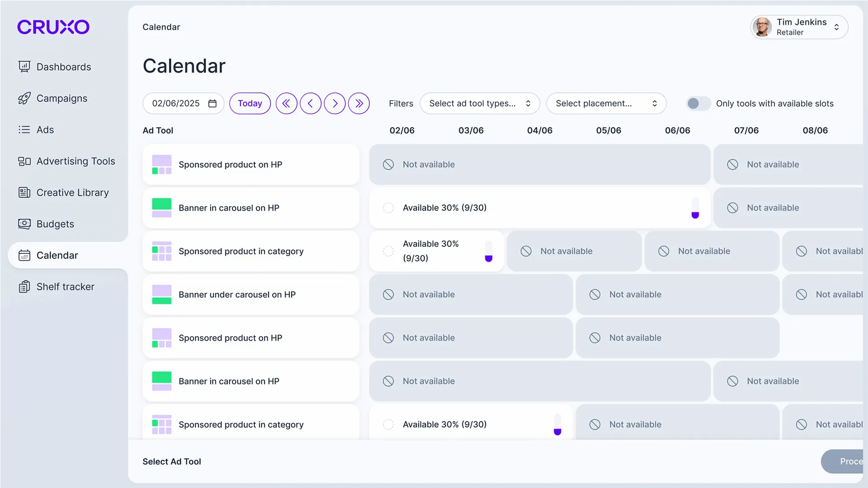Open Select placement dropdown

click(x=606, y=103)
